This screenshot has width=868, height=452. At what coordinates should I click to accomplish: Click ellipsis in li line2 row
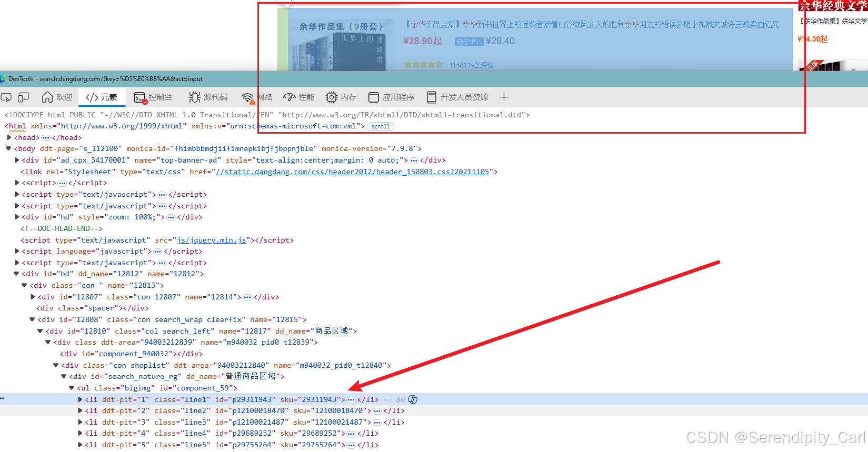tap(377, 411)
